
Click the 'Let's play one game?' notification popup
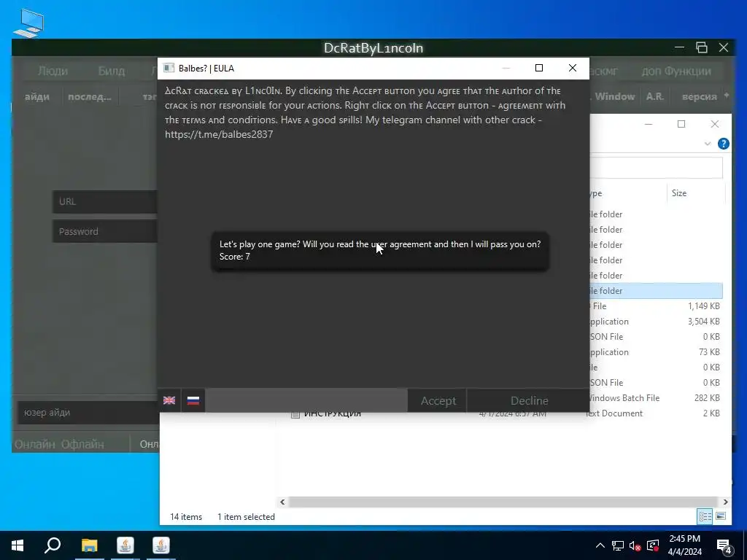point(380,251)
